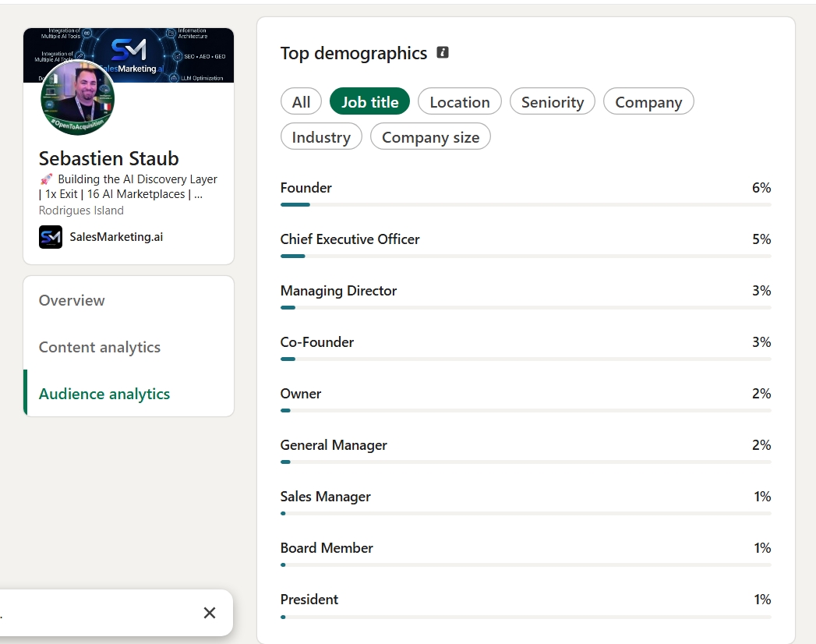The height and width of the screenshot is (644, 816).
Task: Click the Managing Director label
Action: 338,291
